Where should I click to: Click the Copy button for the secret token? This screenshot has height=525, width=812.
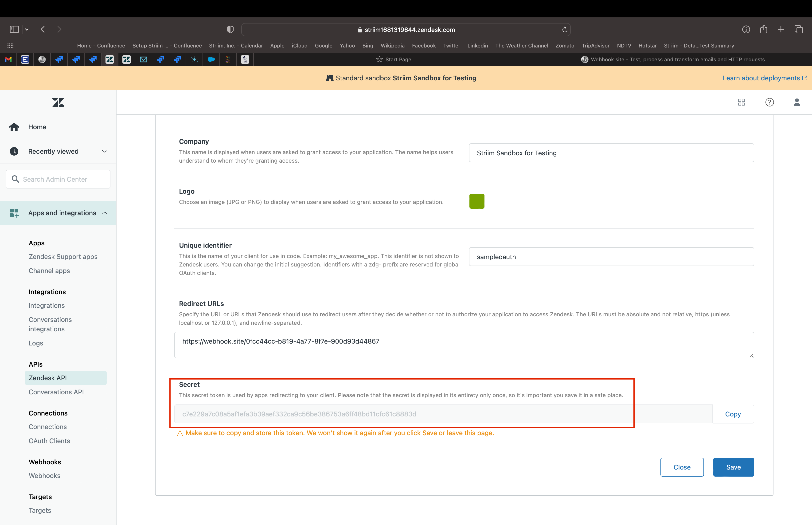(x=733, y=414)
